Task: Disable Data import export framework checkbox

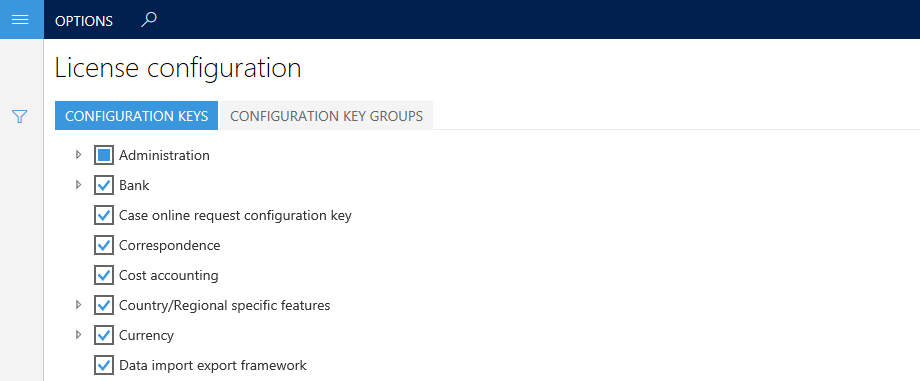Action: [x=104, y=365]
